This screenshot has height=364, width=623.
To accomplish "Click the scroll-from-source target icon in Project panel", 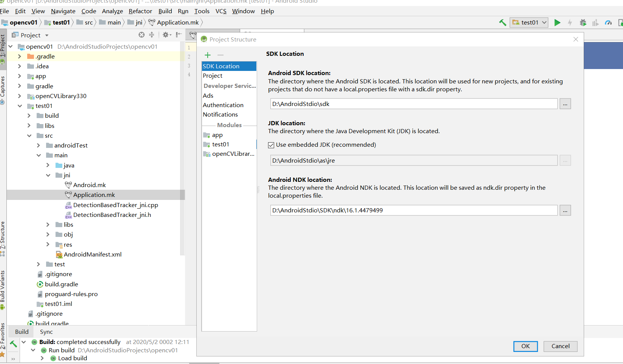I will point(142,35).
